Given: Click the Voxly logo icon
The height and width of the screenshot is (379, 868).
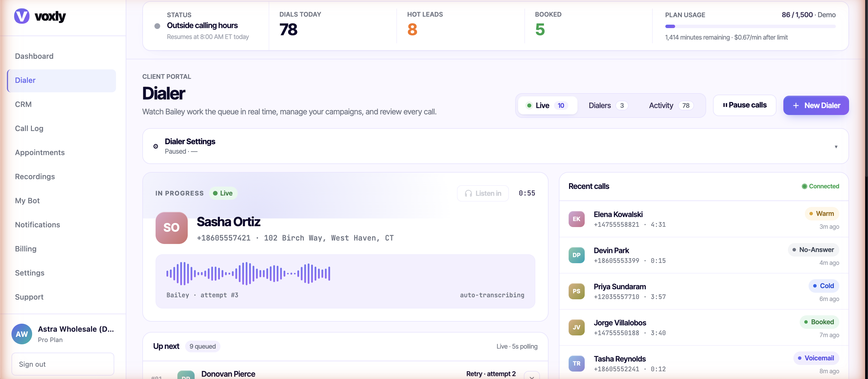Looking at the screenshot, I should click(22, 16).
